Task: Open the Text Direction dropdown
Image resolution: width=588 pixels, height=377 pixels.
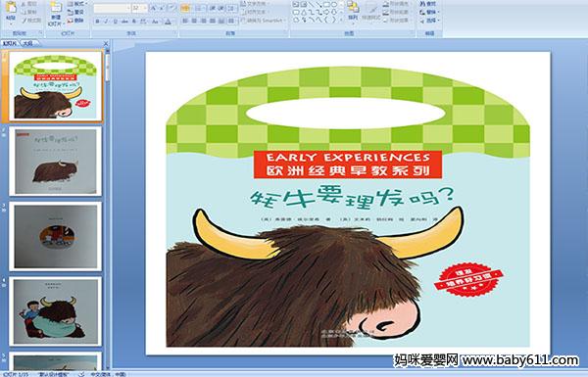Action: pos(255,4)
